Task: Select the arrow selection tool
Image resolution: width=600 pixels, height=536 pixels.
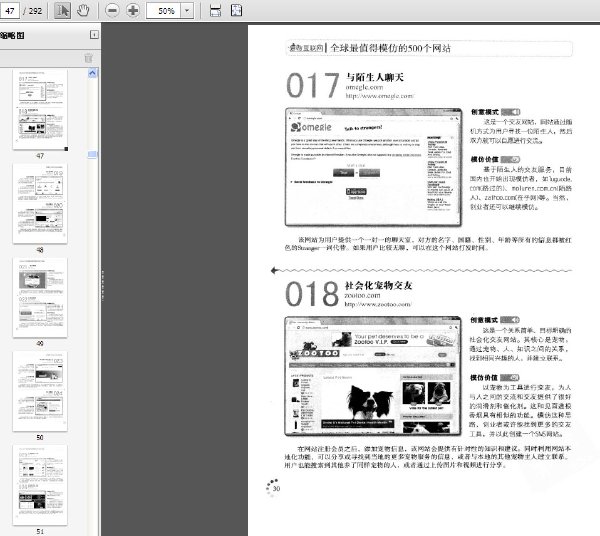Action: point(62,10)
